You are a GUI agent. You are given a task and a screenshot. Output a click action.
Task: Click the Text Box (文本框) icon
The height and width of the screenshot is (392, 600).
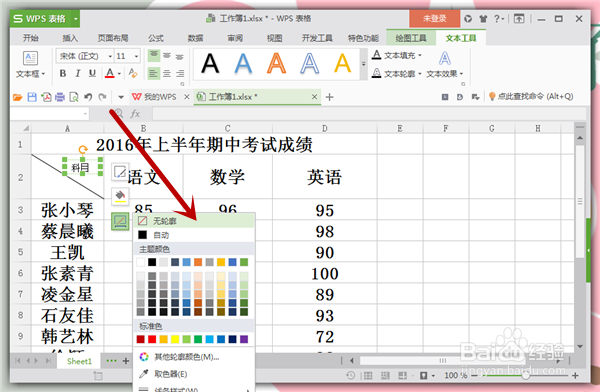point(30,58)
